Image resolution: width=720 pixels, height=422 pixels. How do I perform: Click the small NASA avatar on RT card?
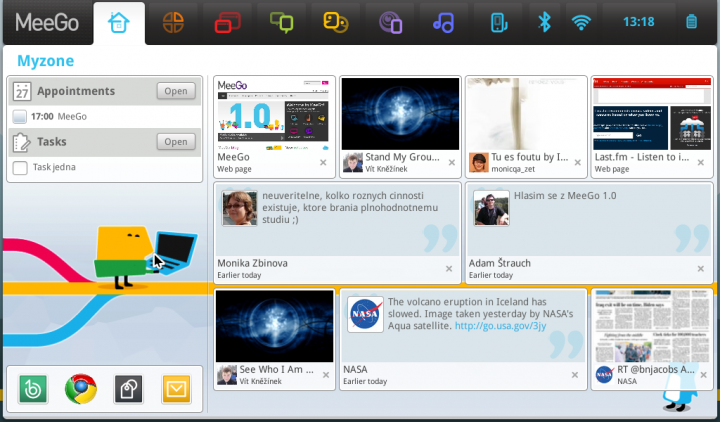604,375
